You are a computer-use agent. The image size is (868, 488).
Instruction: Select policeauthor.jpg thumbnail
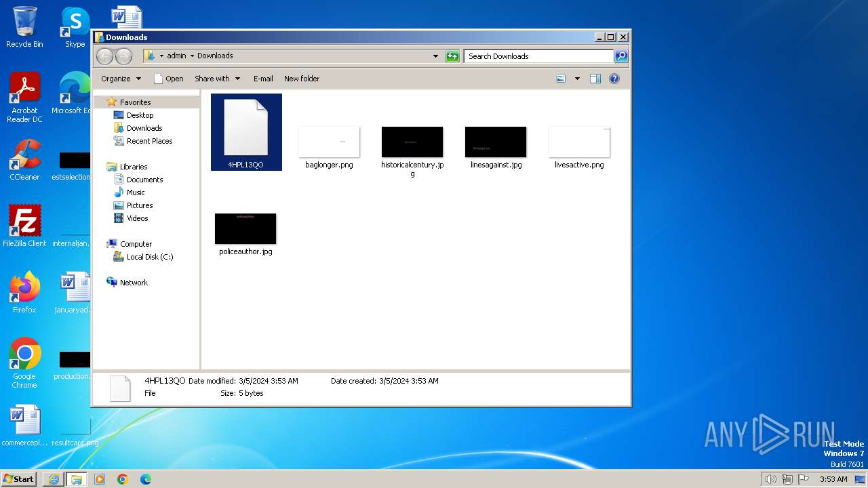tap(245, 228)
